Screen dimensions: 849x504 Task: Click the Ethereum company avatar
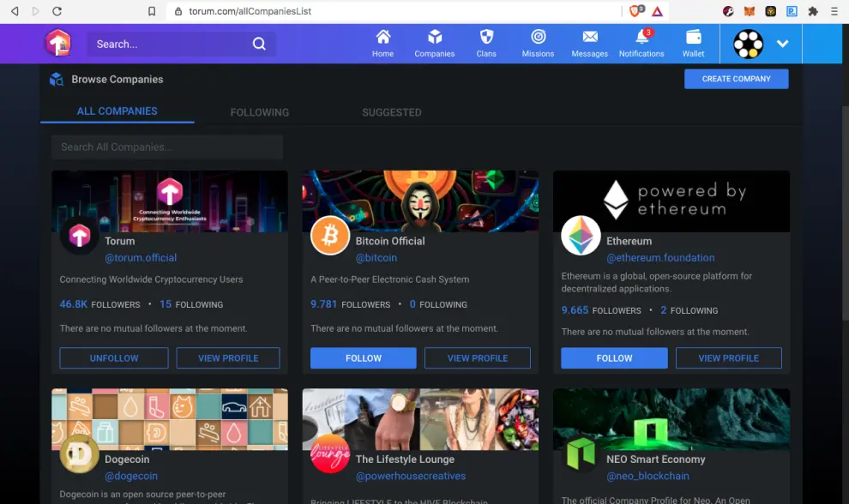click(581, 236)
